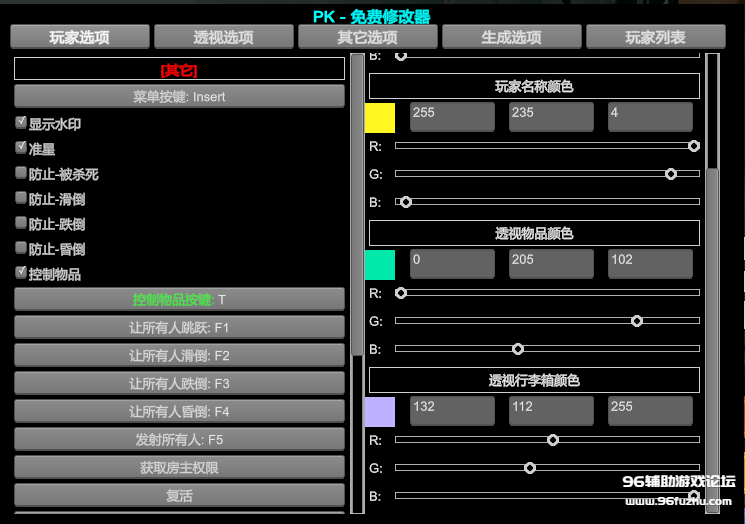The height and width of the screenshot is (524, 745).
Task: Click the 菜单按键: Insert button
Action: click(179, 96)
